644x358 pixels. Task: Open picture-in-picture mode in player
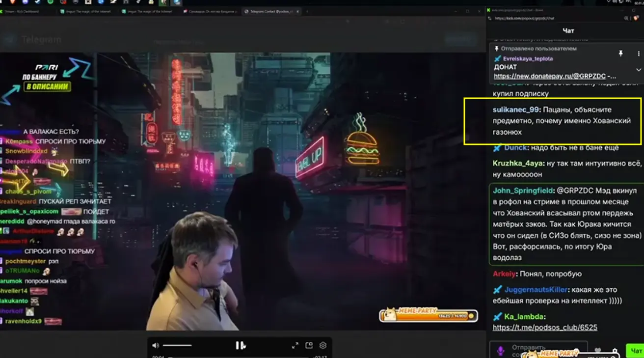click(309, 345)
